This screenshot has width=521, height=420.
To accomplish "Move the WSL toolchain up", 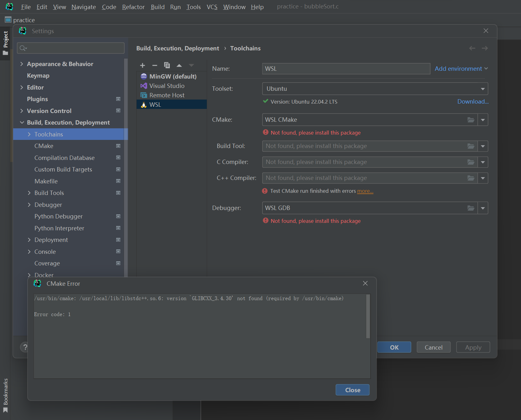I will click(179, 65).
